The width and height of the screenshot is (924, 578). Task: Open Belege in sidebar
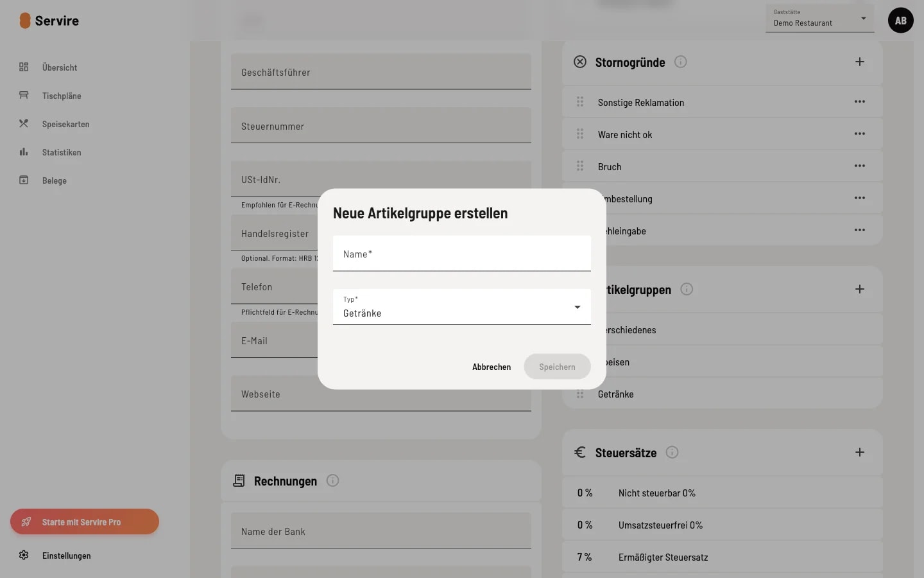pyautogui.click(x=55, y=180)
